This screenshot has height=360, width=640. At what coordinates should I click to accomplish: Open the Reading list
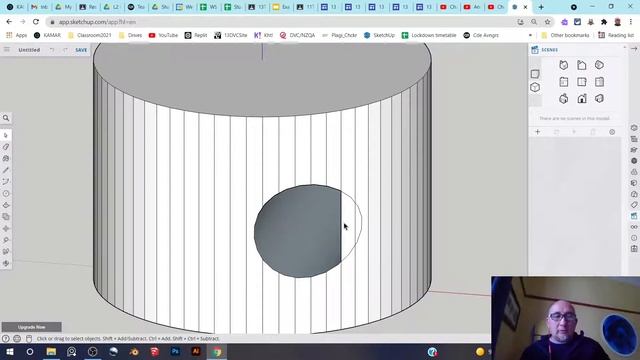point(616,36)
